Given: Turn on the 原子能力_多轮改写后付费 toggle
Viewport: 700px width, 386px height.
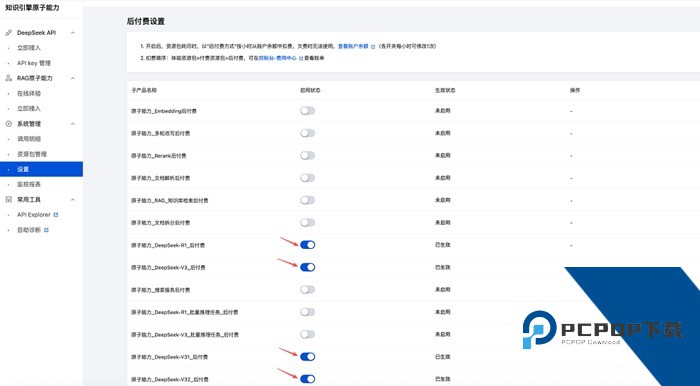Looking at the screenshot, I should click(x=308, y=133).
